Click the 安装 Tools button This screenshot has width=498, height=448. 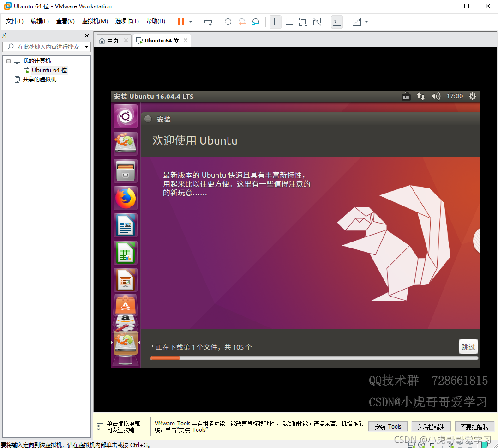tap(388, 427)
